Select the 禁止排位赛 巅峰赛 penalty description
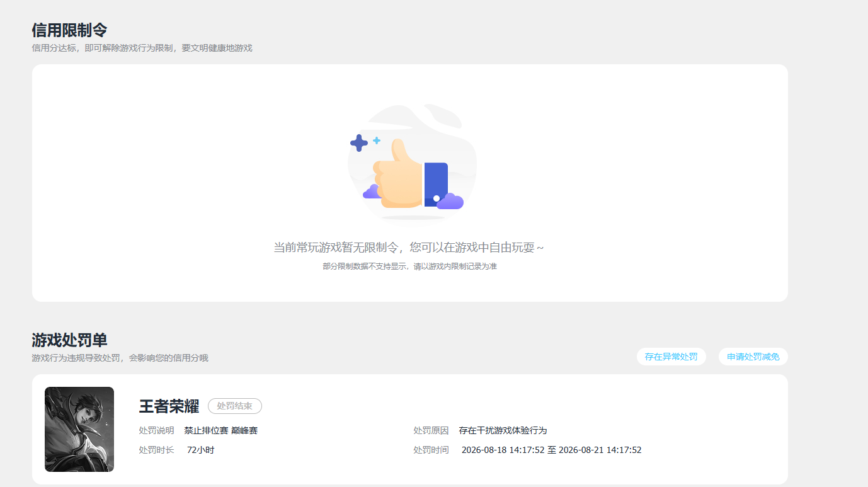Viewport: 868px width, 487px height. pyautogui.click(x=221, y=430)
